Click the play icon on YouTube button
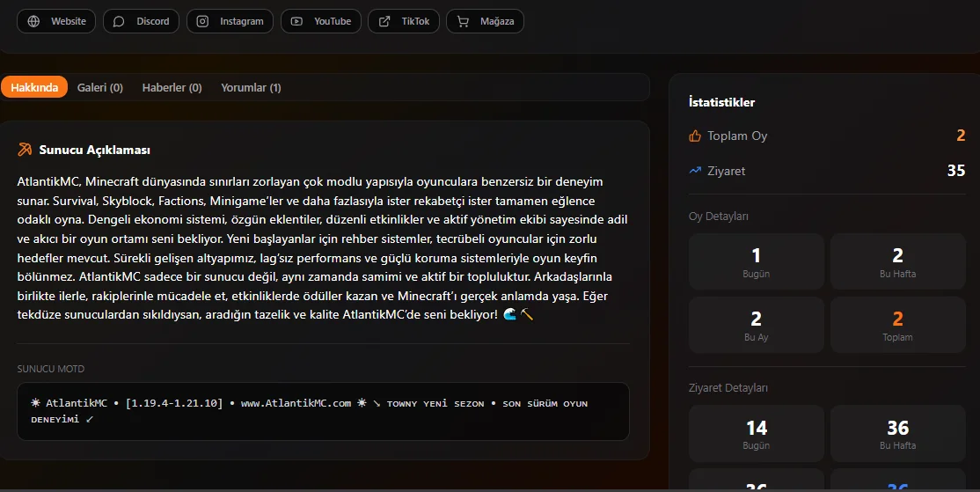This screenshot has height=492, width=980. click(296, 21)
